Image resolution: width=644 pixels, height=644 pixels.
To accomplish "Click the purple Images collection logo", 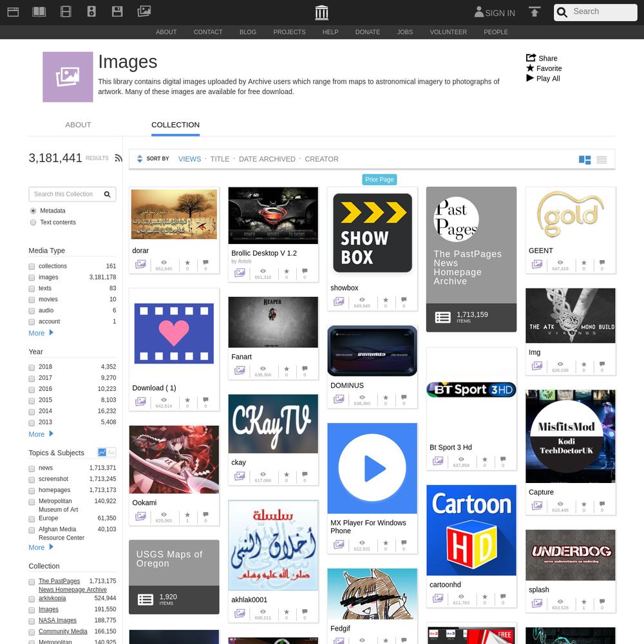I will (68, 77).
